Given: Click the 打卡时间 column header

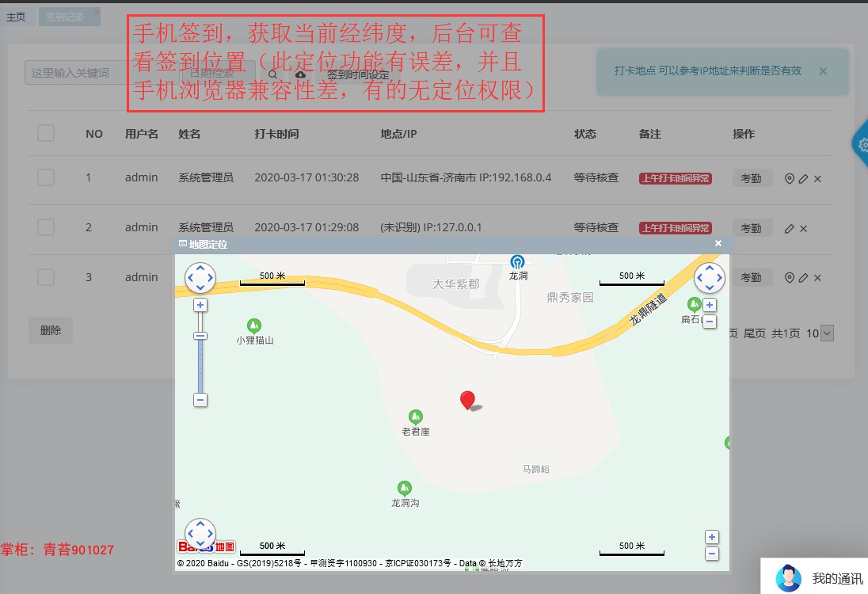Looking at the screenshot, I should (276, 134).
